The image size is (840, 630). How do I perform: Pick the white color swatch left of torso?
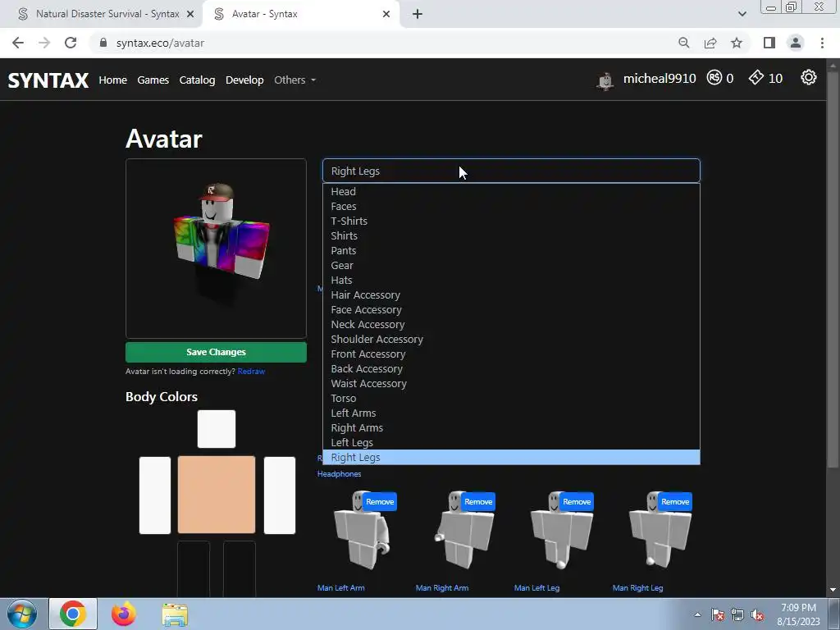155,495
